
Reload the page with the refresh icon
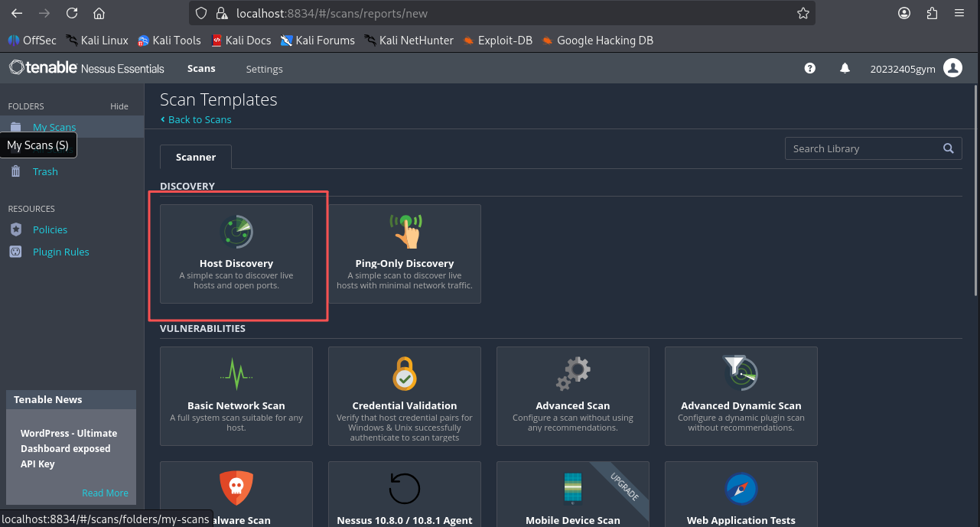coord(72,13)
